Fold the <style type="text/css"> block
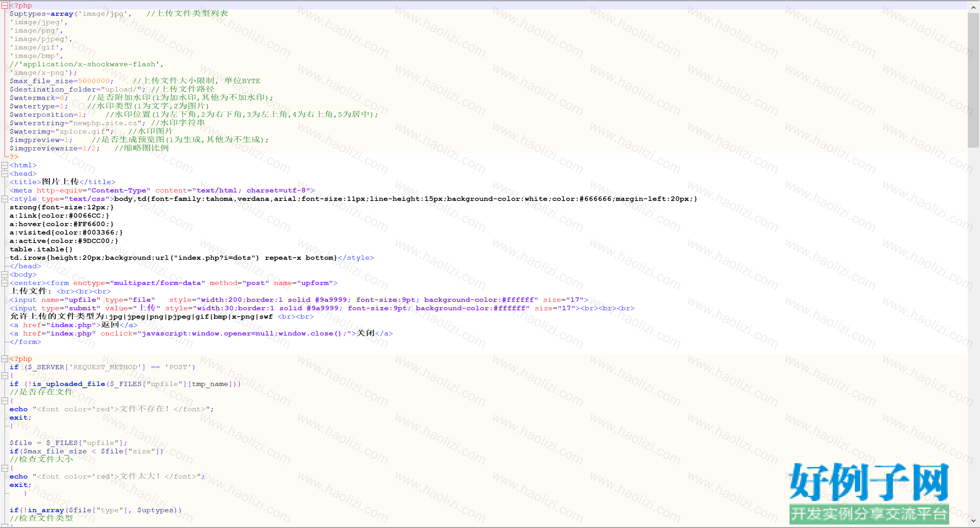The height and width of the screenshot is (528, 980). 5,198
